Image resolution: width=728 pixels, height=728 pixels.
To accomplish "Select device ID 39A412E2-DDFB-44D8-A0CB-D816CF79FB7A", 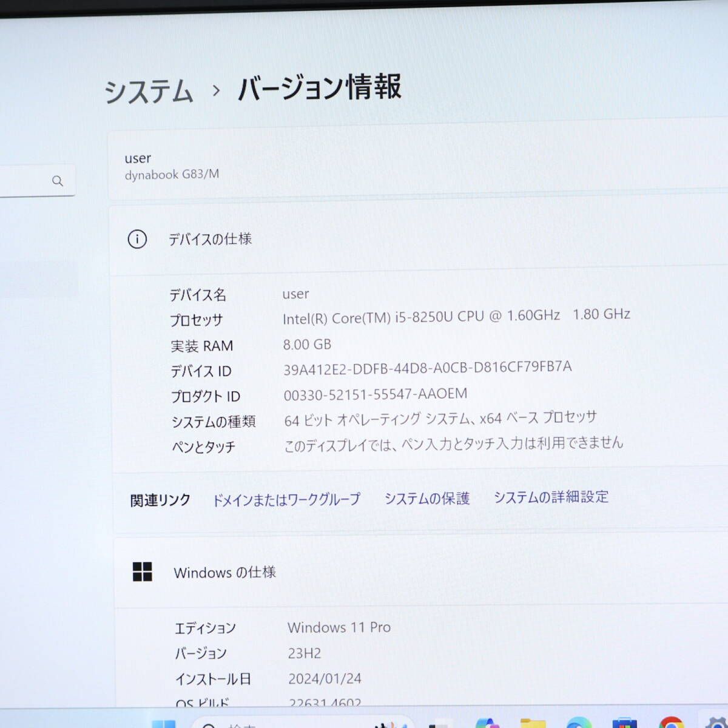I will coord(428,368).
